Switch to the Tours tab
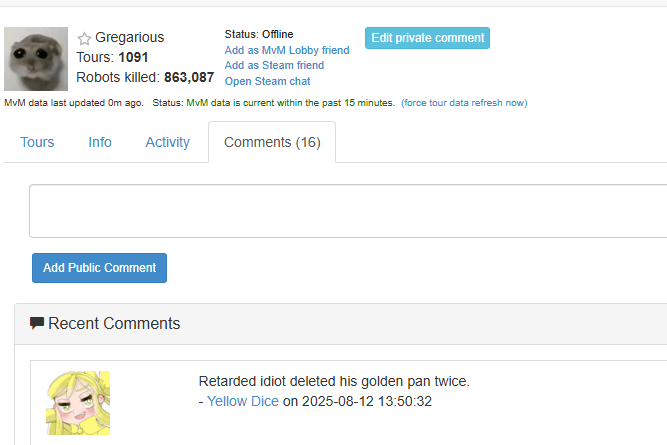 pos(37,142)
